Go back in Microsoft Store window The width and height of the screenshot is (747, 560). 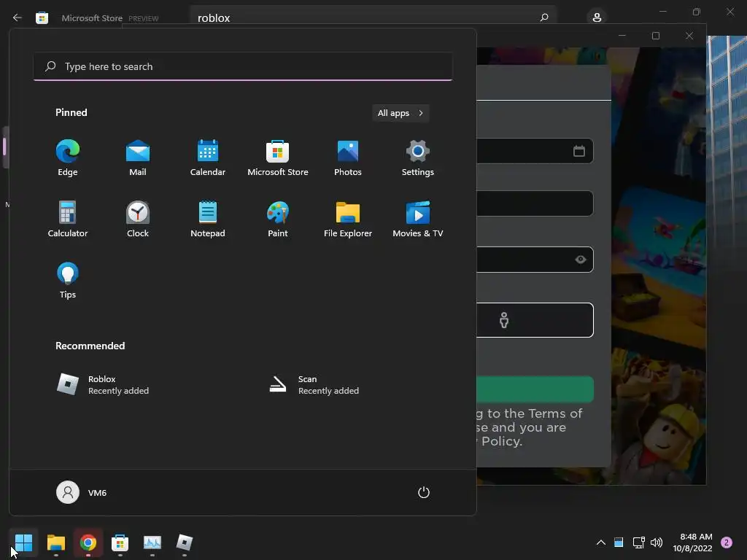point(18,17)
